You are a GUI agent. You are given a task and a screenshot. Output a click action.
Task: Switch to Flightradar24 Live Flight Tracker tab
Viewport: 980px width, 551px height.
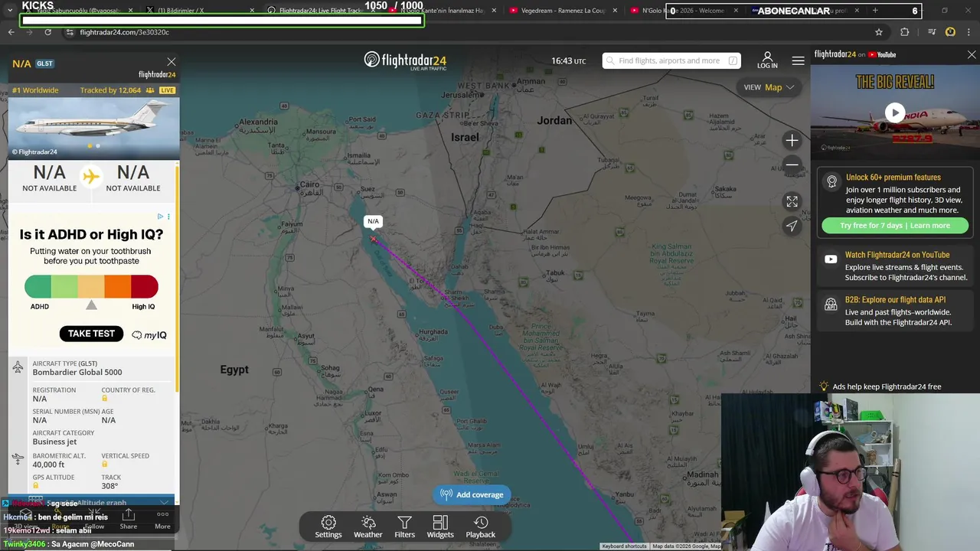(x=320, y=11)
